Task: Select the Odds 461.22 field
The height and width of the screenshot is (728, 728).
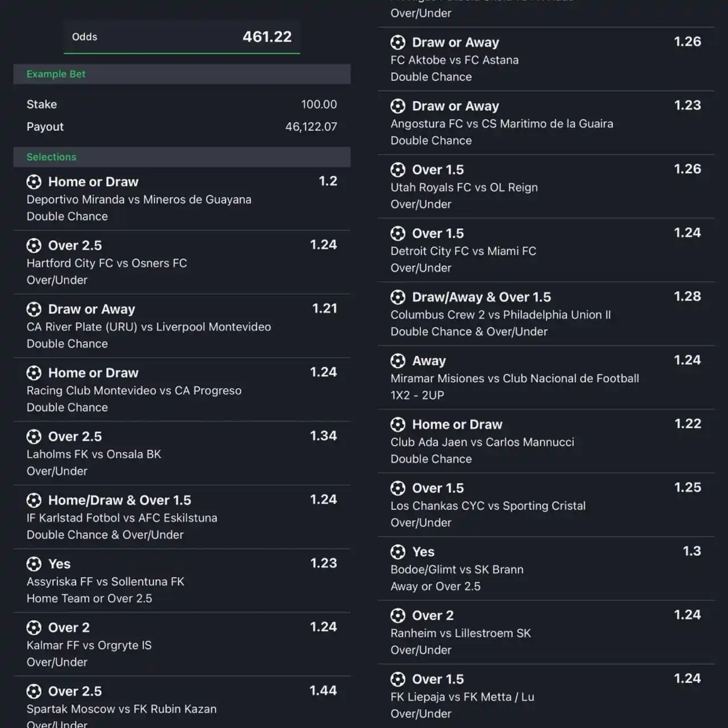Action: pos(182,37)
